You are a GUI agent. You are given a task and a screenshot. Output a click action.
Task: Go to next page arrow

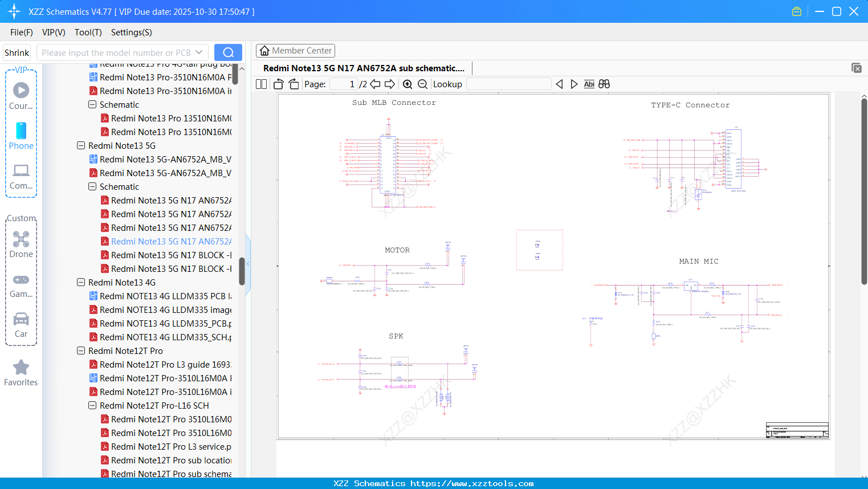[x=390, y=84]
